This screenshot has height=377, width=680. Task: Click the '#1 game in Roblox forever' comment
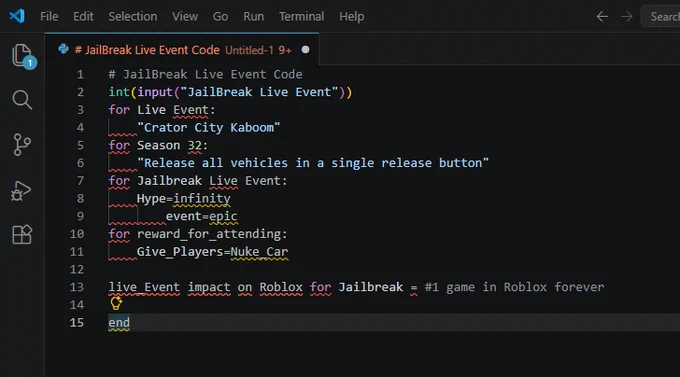point(514,287)
